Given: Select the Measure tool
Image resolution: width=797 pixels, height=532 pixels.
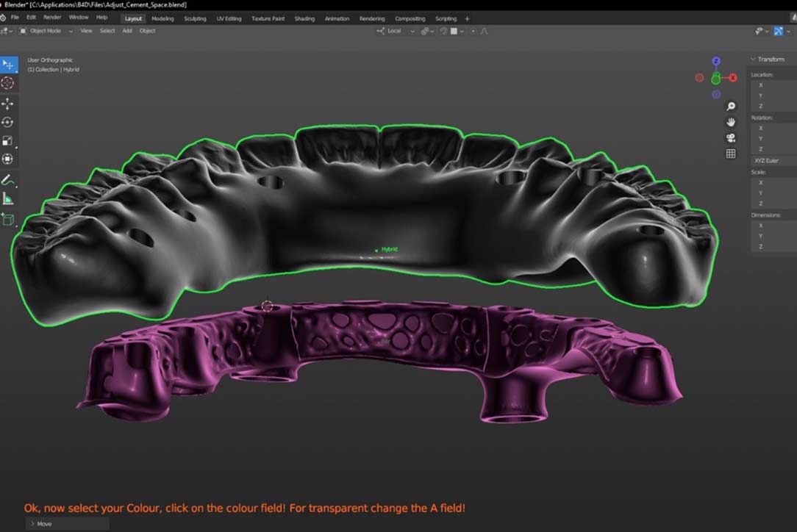Looking at the screenshot, I should coord(8,198).
